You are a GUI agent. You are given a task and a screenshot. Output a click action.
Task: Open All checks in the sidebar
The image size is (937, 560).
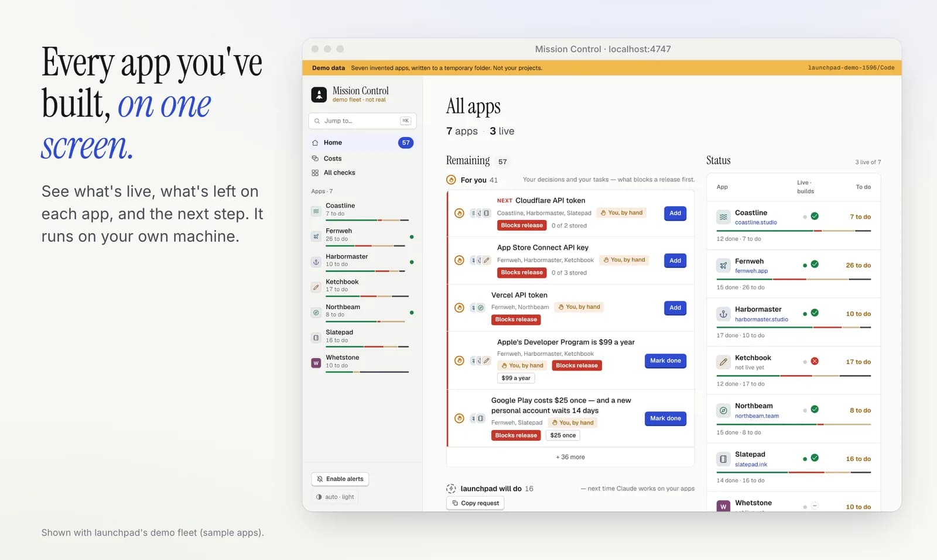pyautogui.click(x=363, y=173)
